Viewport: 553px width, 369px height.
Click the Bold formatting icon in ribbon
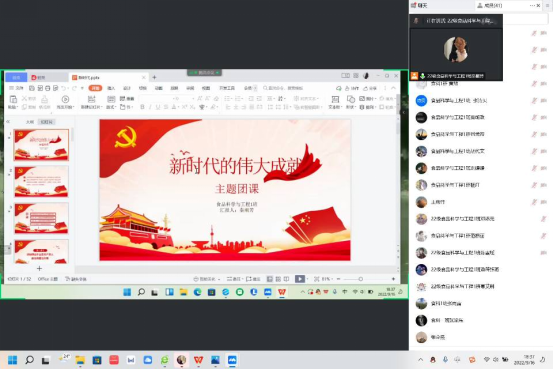point(142,107)
